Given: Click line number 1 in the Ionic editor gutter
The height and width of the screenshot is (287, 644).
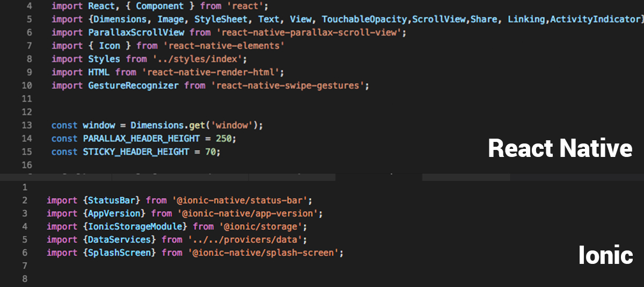Looking at the screenshot, I should point(25,187).
